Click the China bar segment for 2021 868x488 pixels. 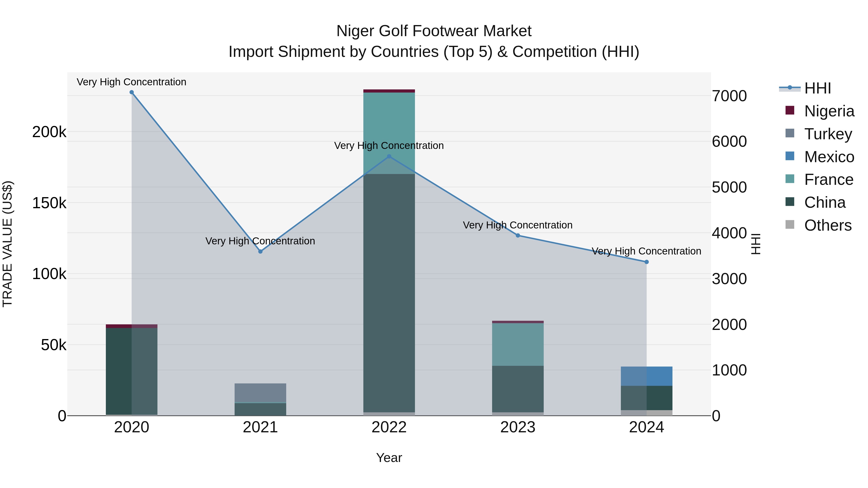pos(260,409)
